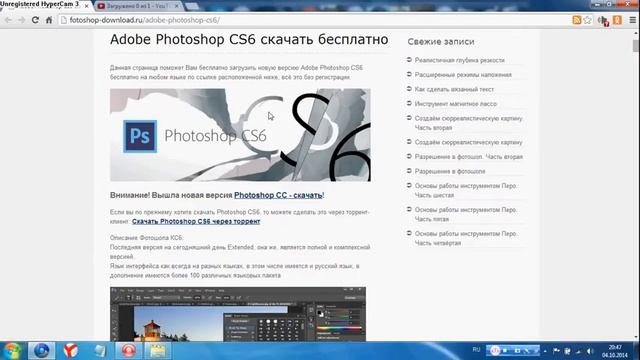
Task: Open a new browser tab
Action: coord(192,6)
